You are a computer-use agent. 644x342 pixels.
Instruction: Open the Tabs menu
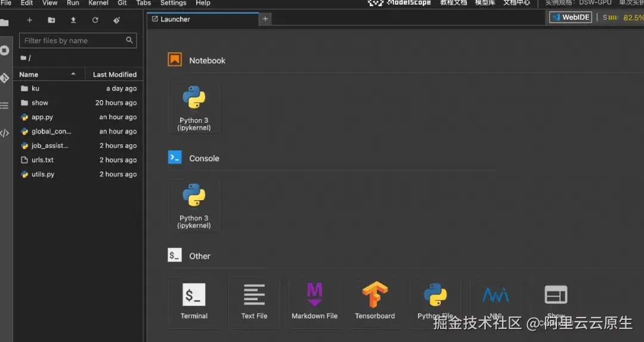143,3
